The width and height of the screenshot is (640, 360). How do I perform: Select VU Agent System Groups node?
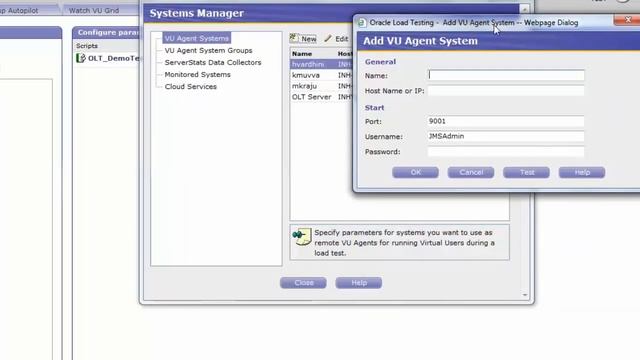(x=208, y=50)
